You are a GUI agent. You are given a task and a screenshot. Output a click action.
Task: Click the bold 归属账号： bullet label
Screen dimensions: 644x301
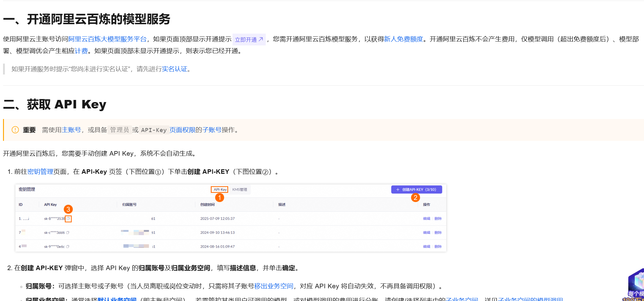coord(40,286)
